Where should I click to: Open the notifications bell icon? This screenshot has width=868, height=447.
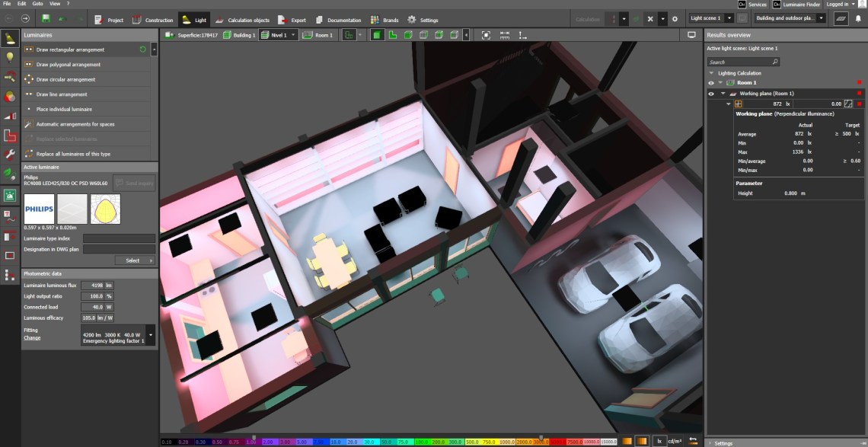859,18
